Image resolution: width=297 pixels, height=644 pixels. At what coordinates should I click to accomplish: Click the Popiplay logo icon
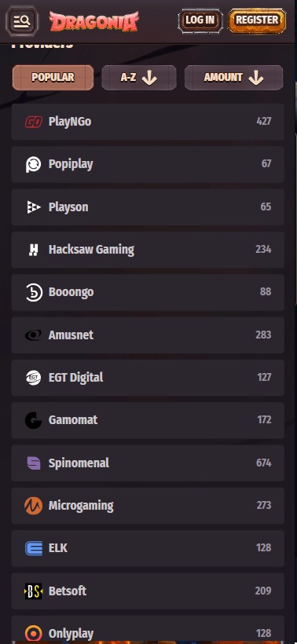click(33, 164)
